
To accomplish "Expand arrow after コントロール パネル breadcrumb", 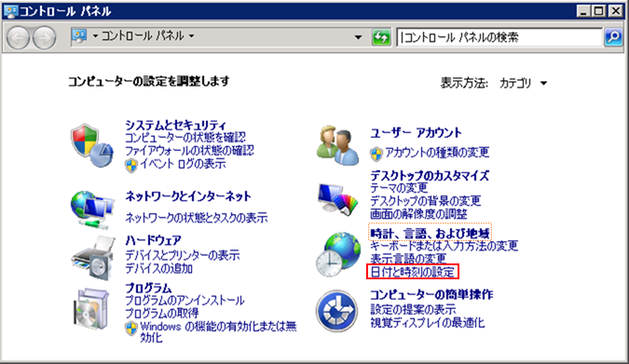I will click(192, 36).
